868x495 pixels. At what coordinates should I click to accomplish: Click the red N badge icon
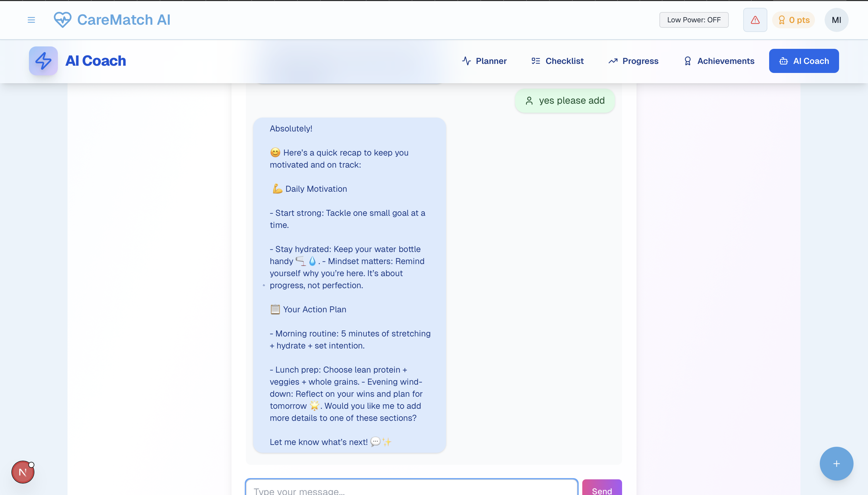click(23, 472)
